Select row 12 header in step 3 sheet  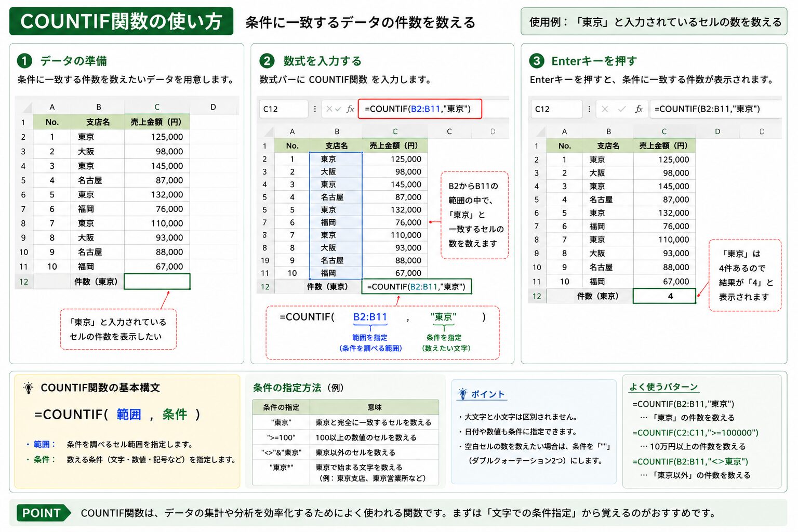[537, 296]
